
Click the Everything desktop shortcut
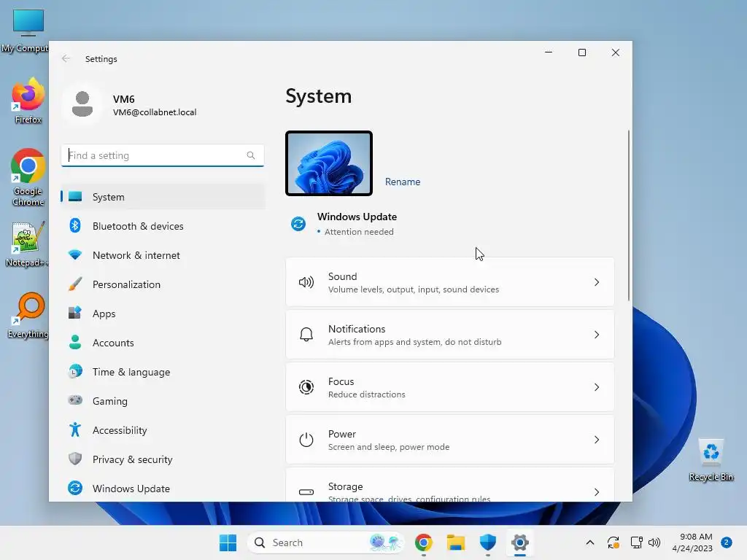(28, 316)
